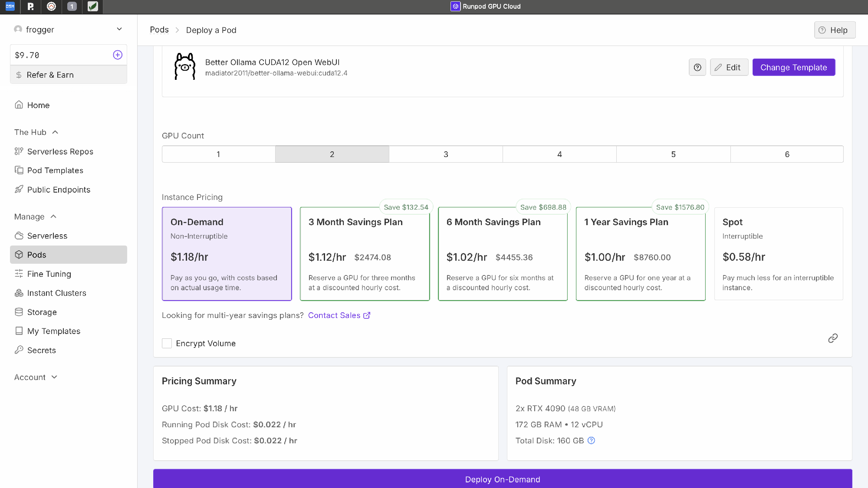The width and height of the screenshot is (868, 488).
Task: Open Storage in the sidebar
Action: pyautogui.click(x=42, y=312)
